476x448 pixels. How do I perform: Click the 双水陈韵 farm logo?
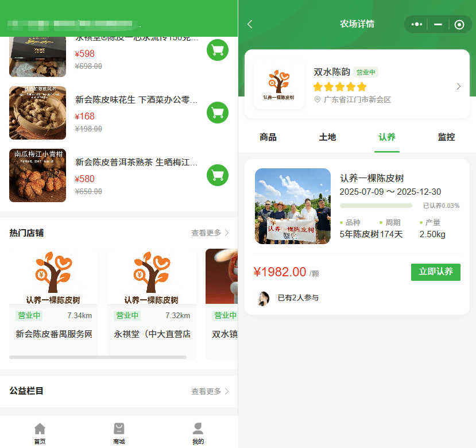coord(278,82)
